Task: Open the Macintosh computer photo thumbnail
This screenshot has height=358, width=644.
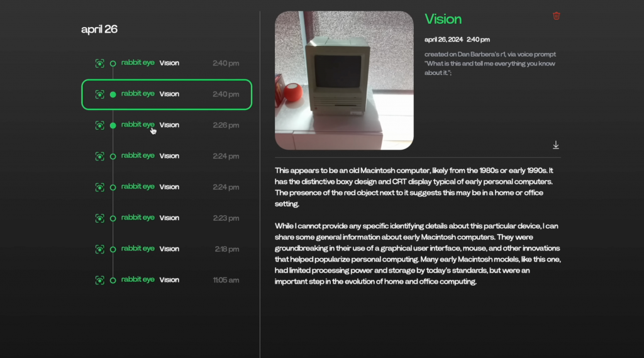Action: (344, 81)
